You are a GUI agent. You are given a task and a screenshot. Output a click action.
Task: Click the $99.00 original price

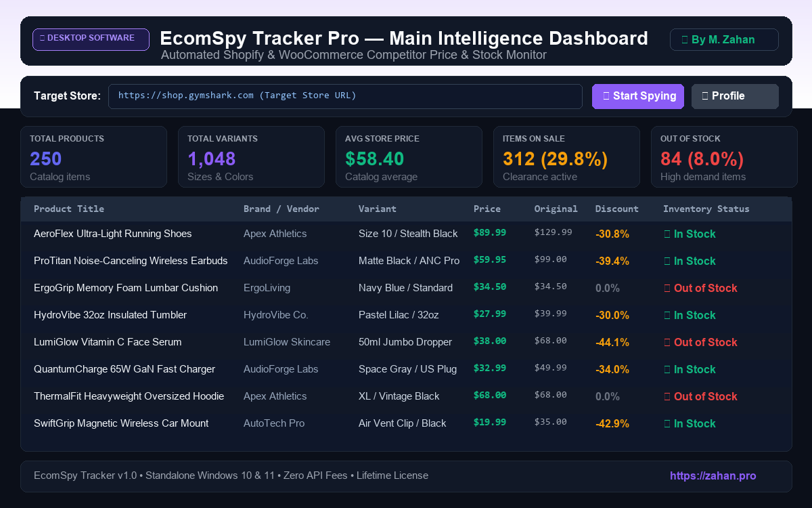(x=551, y=259)
